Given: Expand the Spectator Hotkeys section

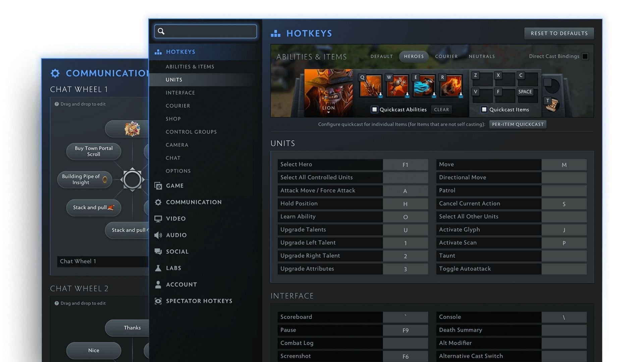Looking at the screenshot, I should pos(199,301).
